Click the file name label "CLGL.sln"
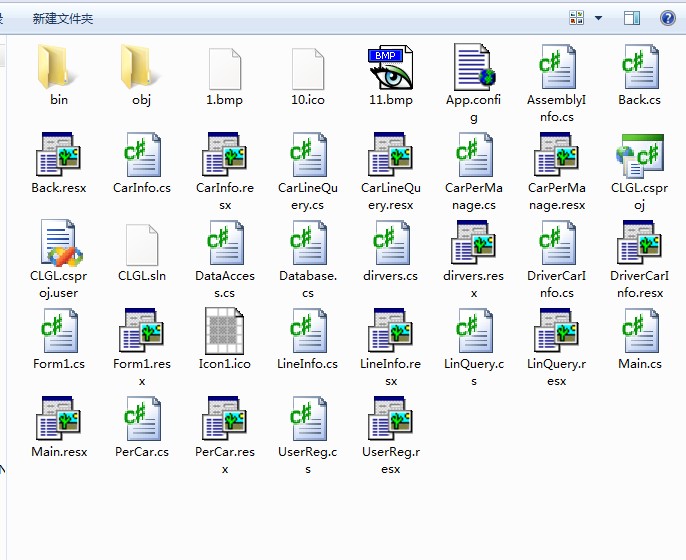686x560 pixels. tap(142, 276)
